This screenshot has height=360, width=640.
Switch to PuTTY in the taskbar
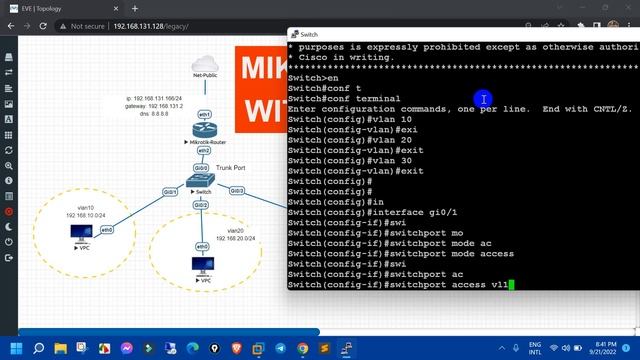point(347,348)
